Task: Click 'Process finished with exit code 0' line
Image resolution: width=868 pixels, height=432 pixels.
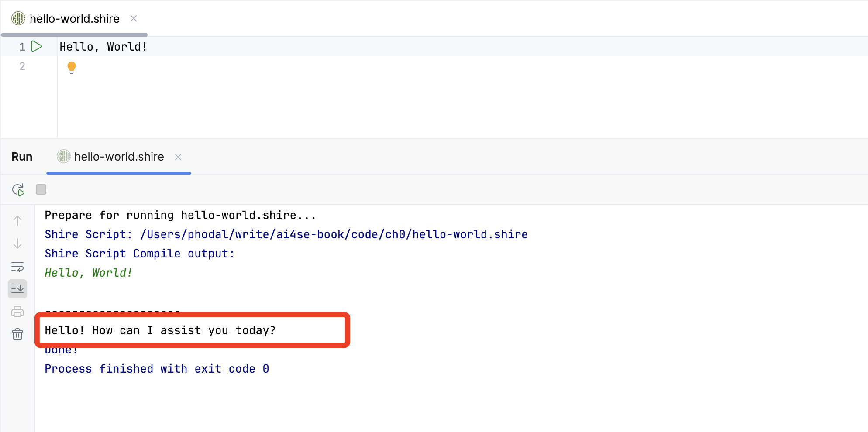Action: coord(157,369)
